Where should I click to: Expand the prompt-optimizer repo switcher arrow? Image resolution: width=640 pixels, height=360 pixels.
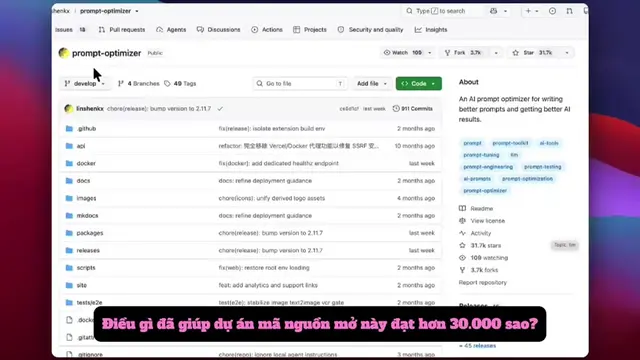[137, 11]
